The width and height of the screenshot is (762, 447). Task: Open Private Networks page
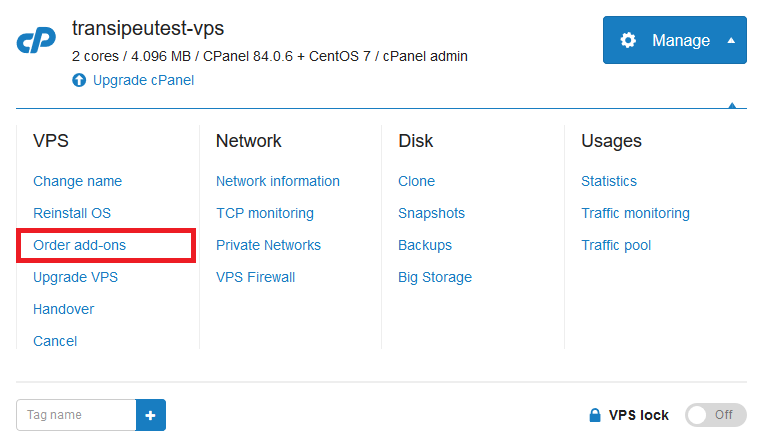tap(268, 245)
